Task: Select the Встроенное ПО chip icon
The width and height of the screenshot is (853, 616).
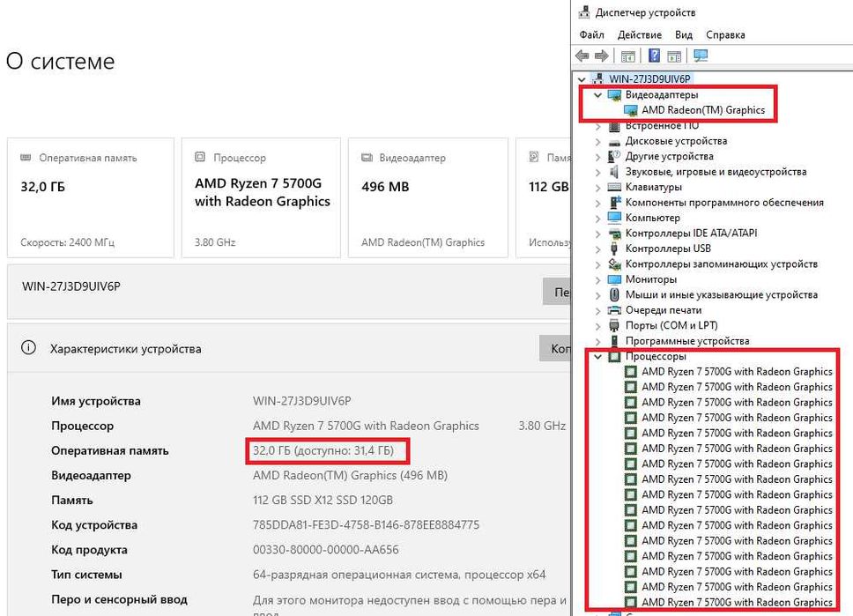Action: click(614, 126)
